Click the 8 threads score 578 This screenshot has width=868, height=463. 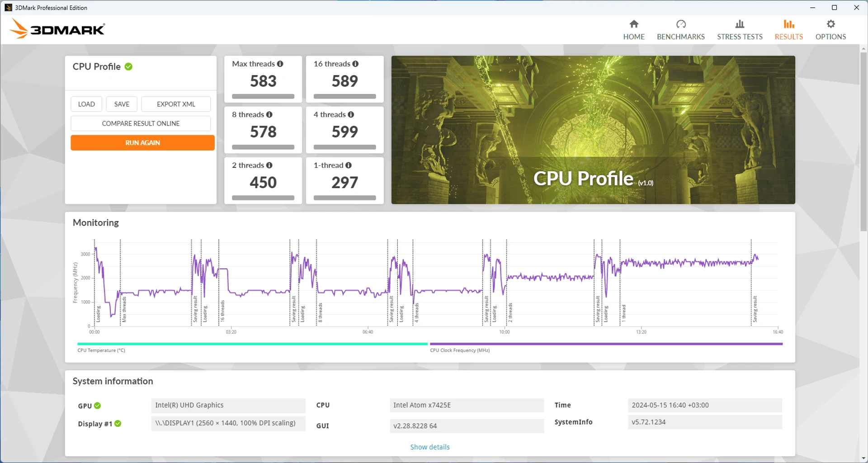point(263,132)
